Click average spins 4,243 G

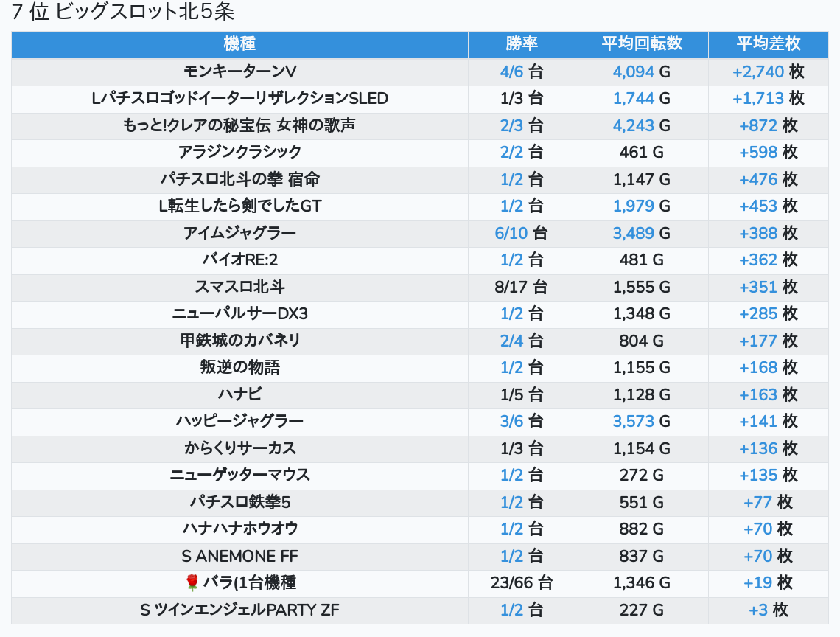641,125
